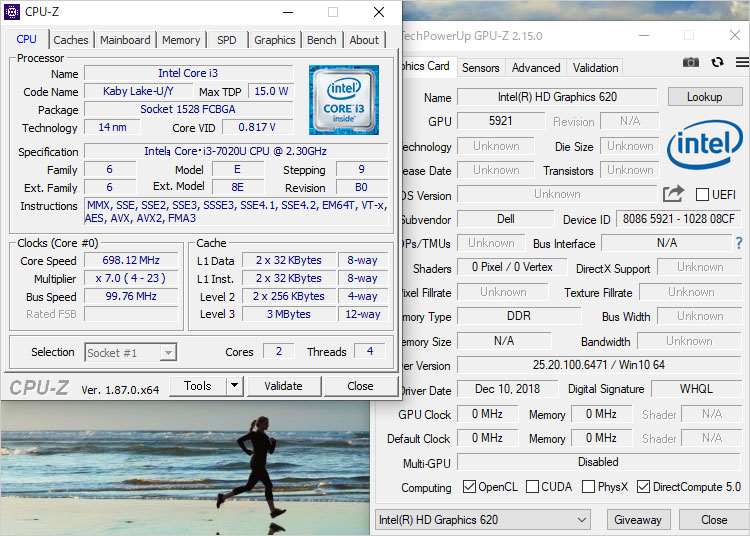
Task: Switch to the Caches tab
Action: tap(71, 40)
